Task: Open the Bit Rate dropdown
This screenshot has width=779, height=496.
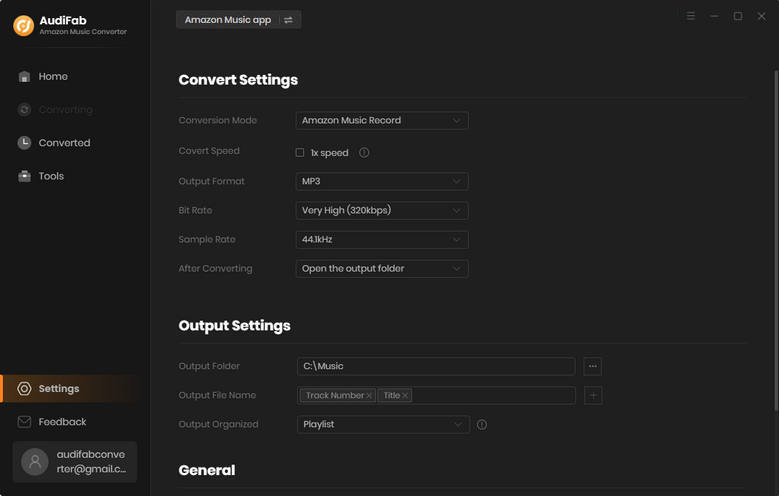Action: (382, 210)
